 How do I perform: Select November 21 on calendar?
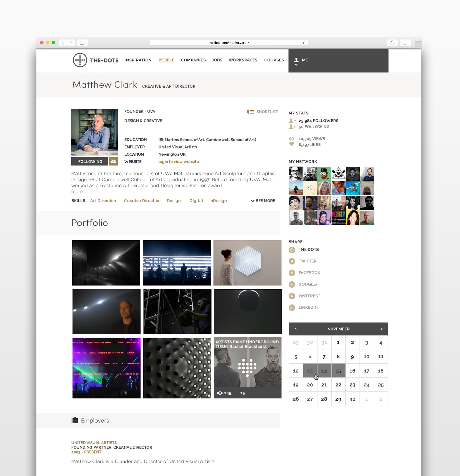coord(324,385)
